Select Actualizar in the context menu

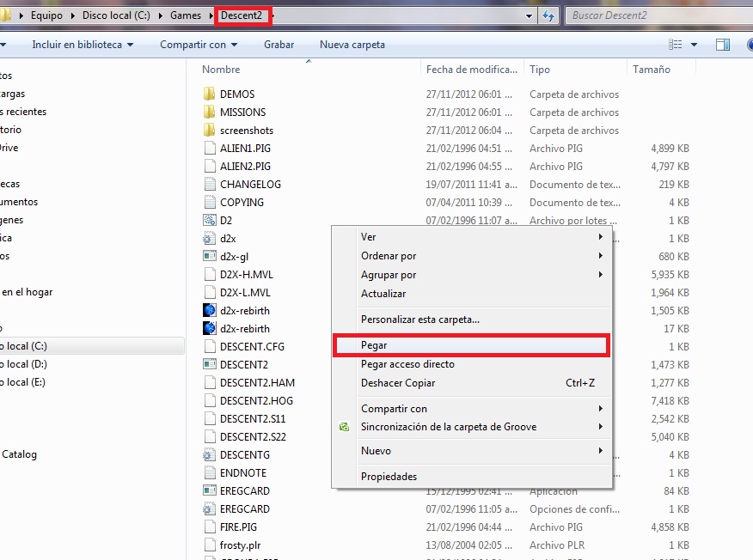pyautogui.click(x=383, y=294)
